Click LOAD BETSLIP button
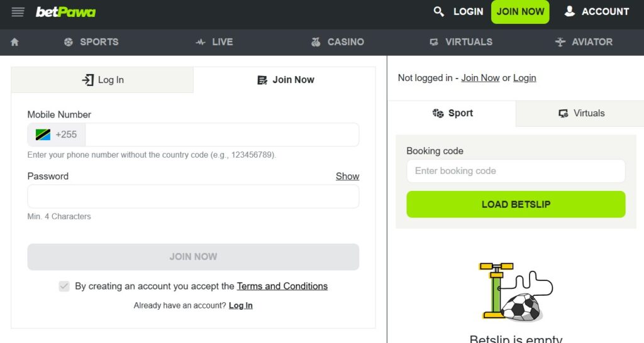 point(516,204)
